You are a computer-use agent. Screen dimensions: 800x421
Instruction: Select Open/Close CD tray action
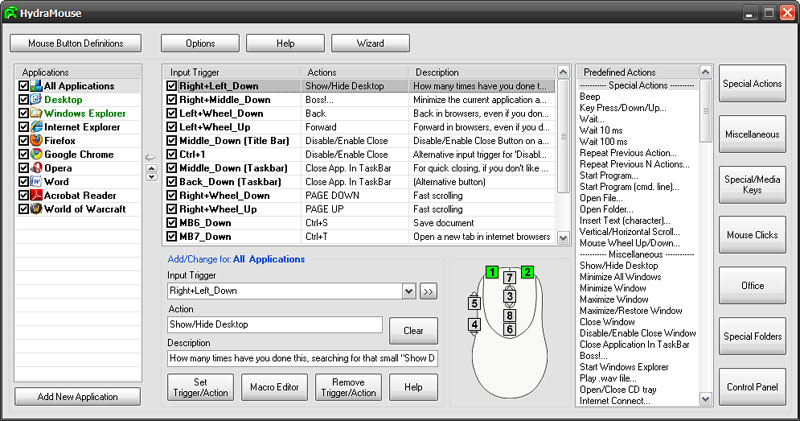point(618,389)
